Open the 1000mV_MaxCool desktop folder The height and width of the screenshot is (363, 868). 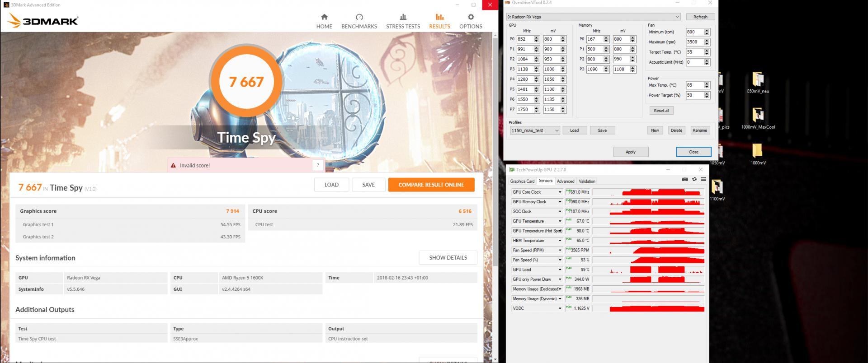point(758,118)
